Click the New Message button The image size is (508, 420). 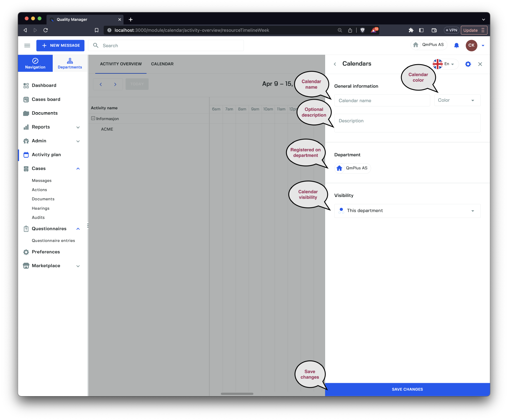click(x=60, y=45)
